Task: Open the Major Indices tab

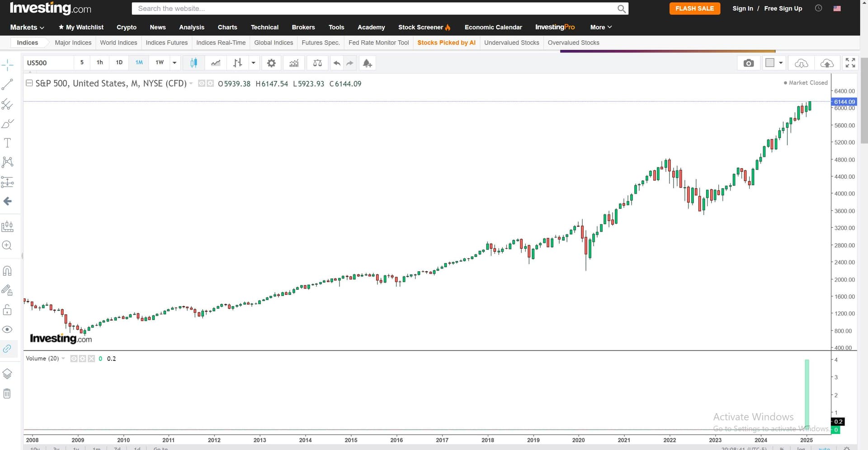Action: [x=73, y=43]
